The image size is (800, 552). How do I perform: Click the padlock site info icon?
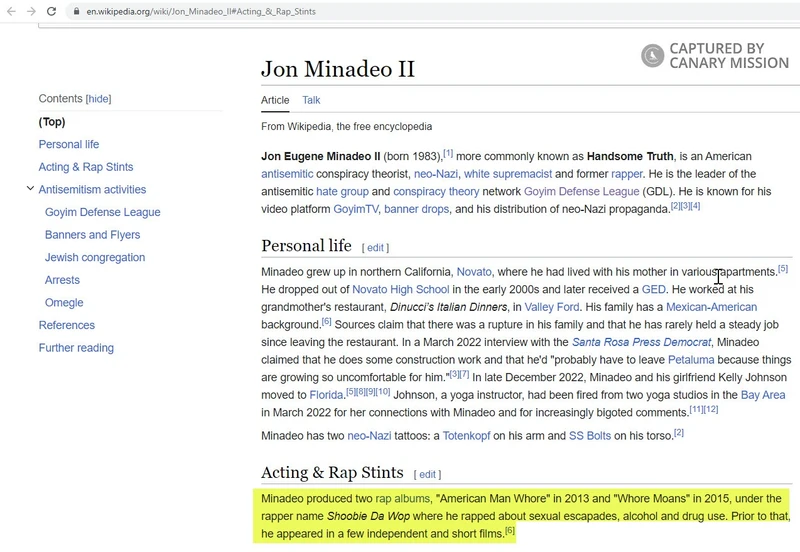point(76,11)
